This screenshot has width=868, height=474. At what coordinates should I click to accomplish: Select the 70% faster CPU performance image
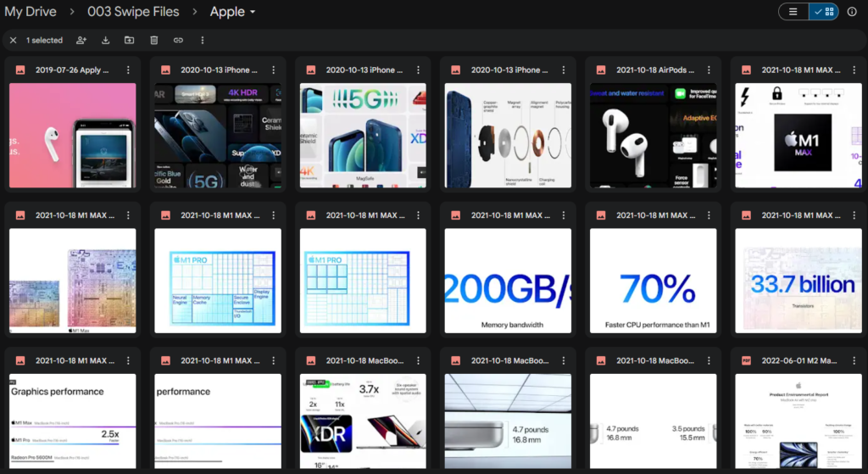click(653, 280)
